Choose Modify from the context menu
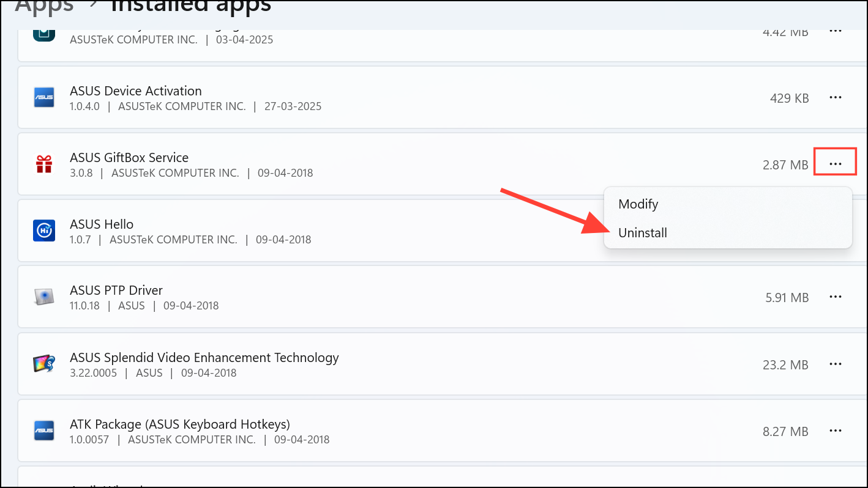 (x=728, y=204)
